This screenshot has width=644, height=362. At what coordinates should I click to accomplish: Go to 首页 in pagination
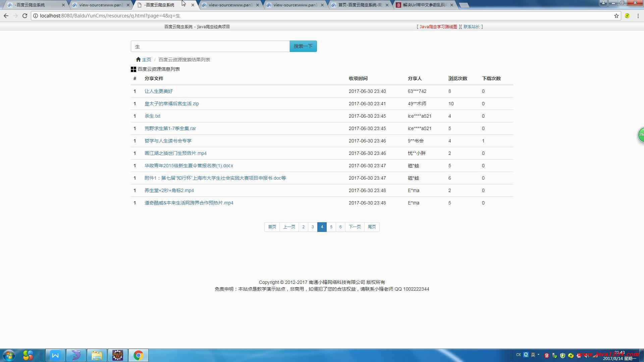click(x=272, y=227)
